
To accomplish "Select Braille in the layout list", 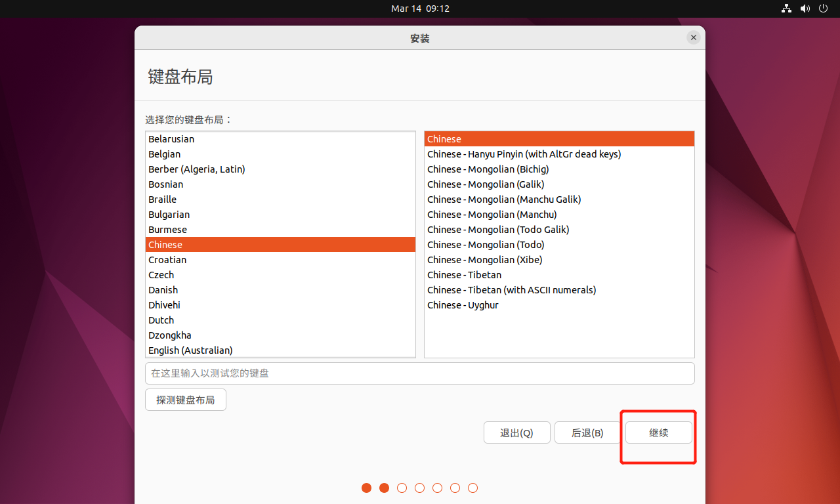I will (280, 199).
